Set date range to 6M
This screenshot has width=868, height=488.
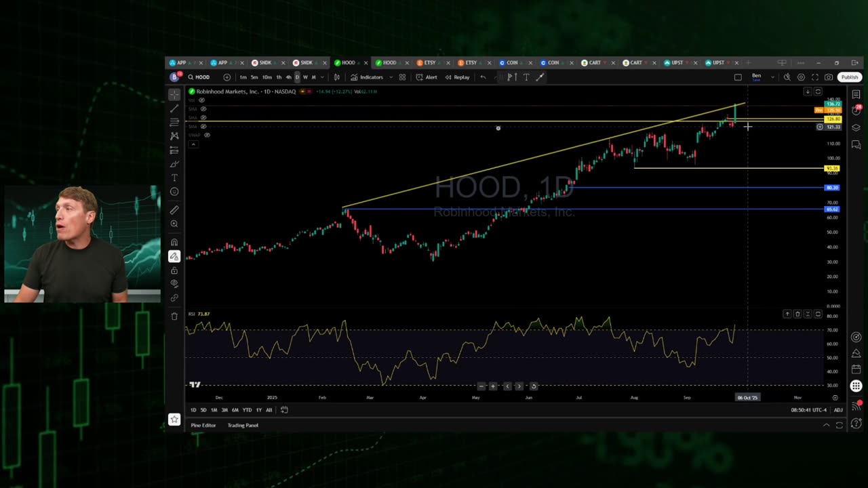[235, 410]
